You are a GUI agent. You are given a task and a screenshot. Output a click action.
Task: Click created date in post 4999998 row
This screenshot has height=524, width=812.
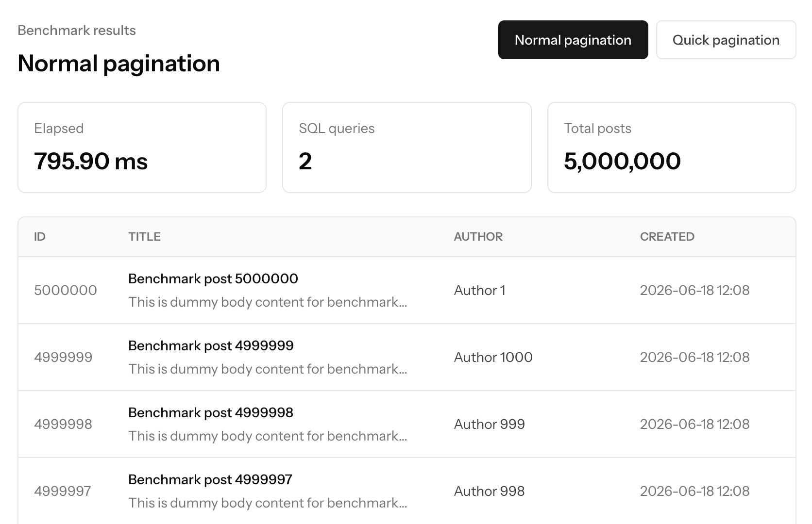tap(695, 424)
